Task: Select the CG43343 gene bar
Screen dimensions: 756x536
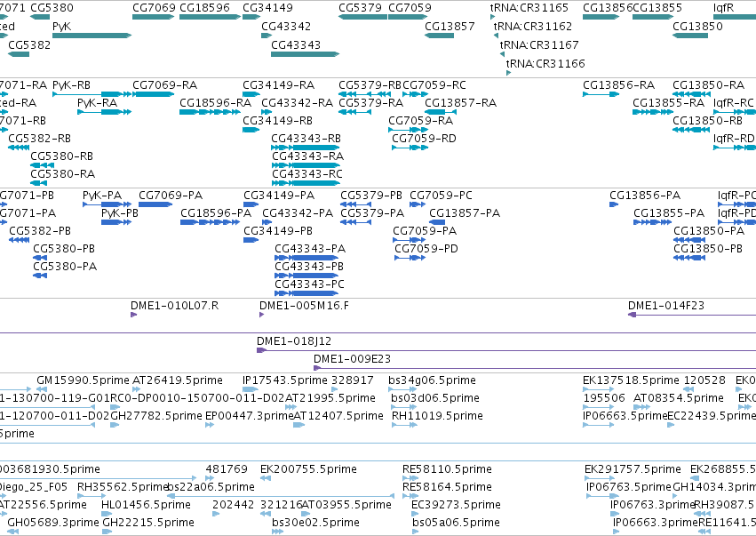Action: [306, 54]
